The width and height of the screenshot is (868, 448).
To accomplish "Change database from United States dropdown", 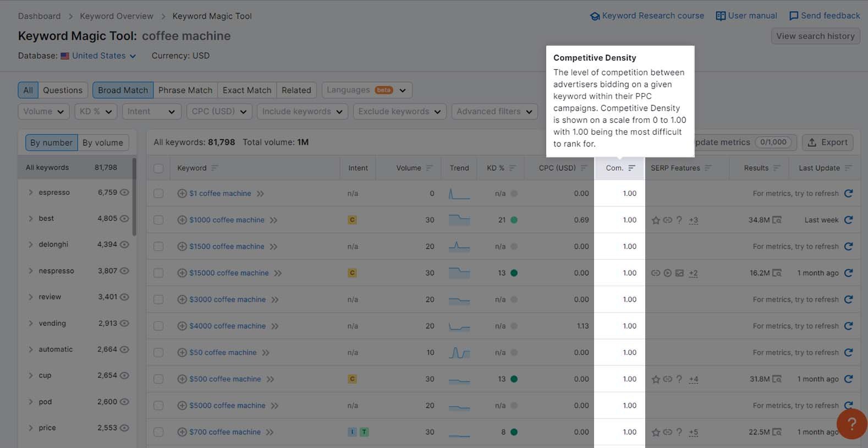I will (104, 56).
